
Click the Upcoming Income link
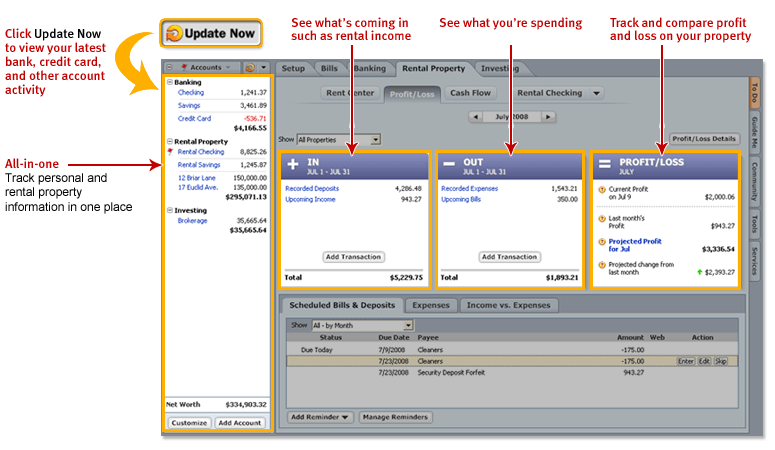tap(310, 199)
